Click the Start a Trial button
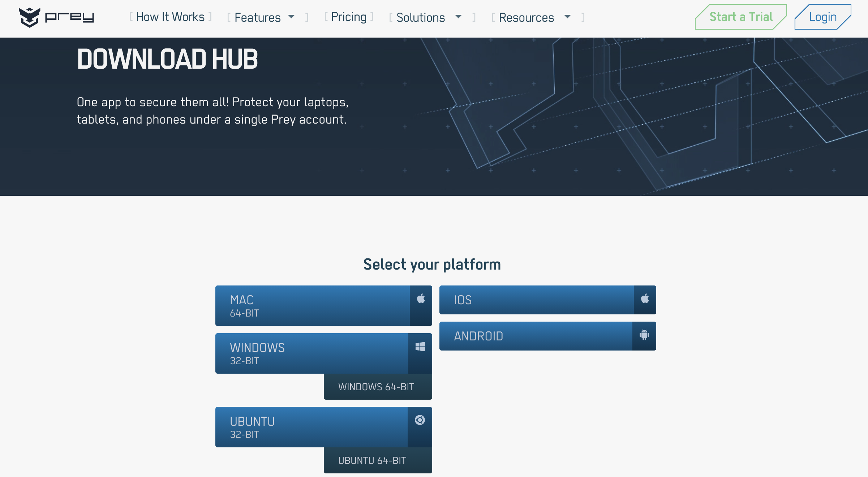 click(x=741, y=17)
